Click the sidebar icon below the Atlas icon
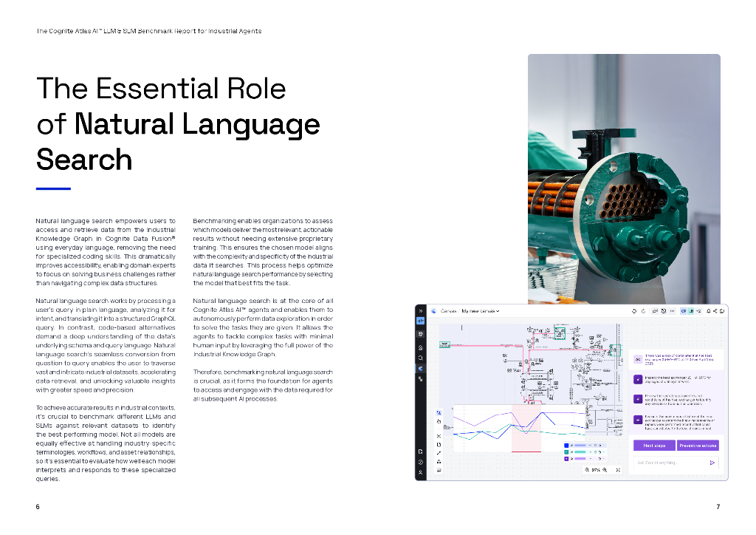 click(420, 379)
